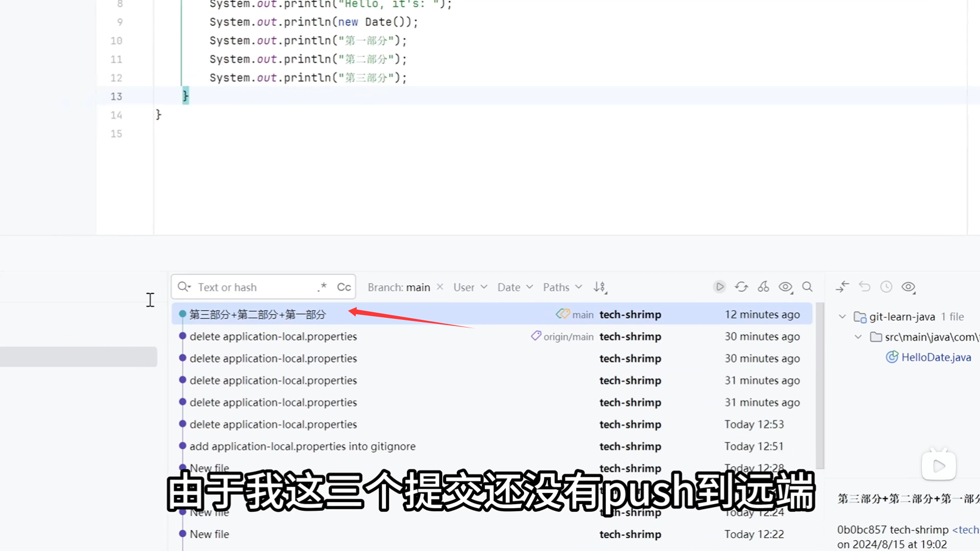Clear the Branch: main filter
The height and width of the screenshot is (551, 980).
coord(440,287)
